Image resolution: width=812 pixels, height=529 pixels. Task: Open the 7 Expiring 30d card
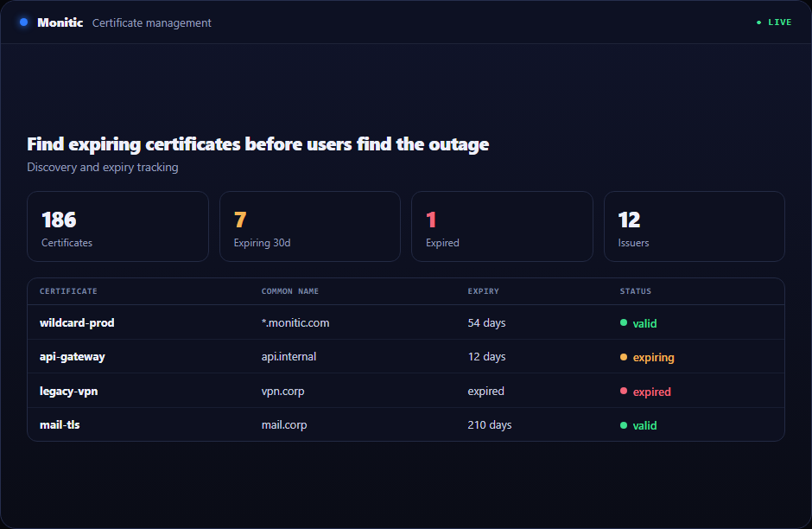click(x=310, y=226)
